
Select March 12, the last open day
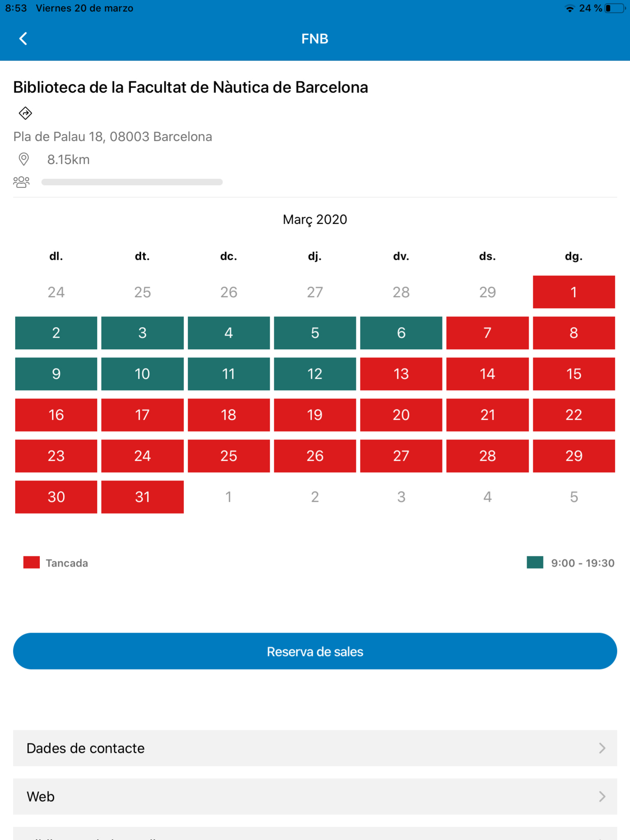(x=315, y=374)
